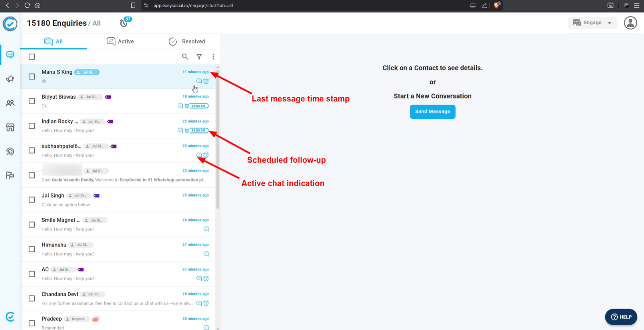Click the search icon in enquiries list
Screen dimensions: 644x330
[185, 57]
